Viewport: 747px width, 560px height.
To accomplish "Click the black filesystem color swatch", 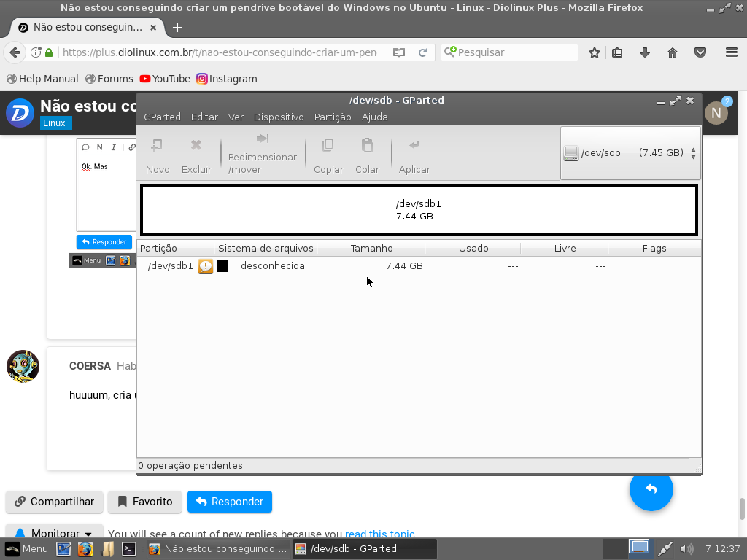I will [x=222, y=266].
